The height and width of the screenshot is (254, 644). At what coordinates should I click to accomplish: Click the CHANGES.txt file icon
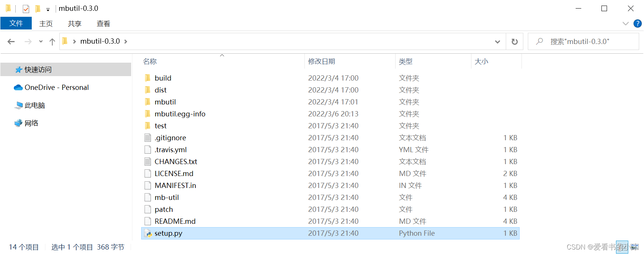(148, 162)
